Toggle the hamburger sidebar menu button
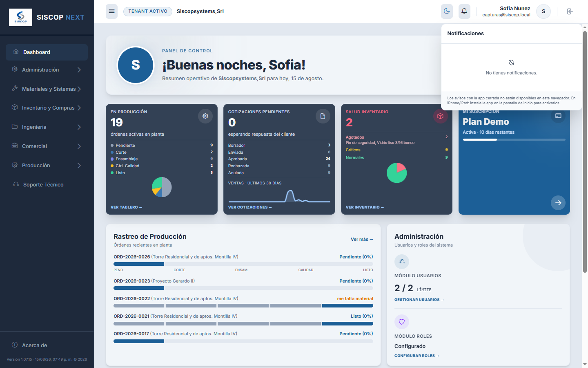The height and width of the screenshot is (368, 588). click(x=111, y=11)
